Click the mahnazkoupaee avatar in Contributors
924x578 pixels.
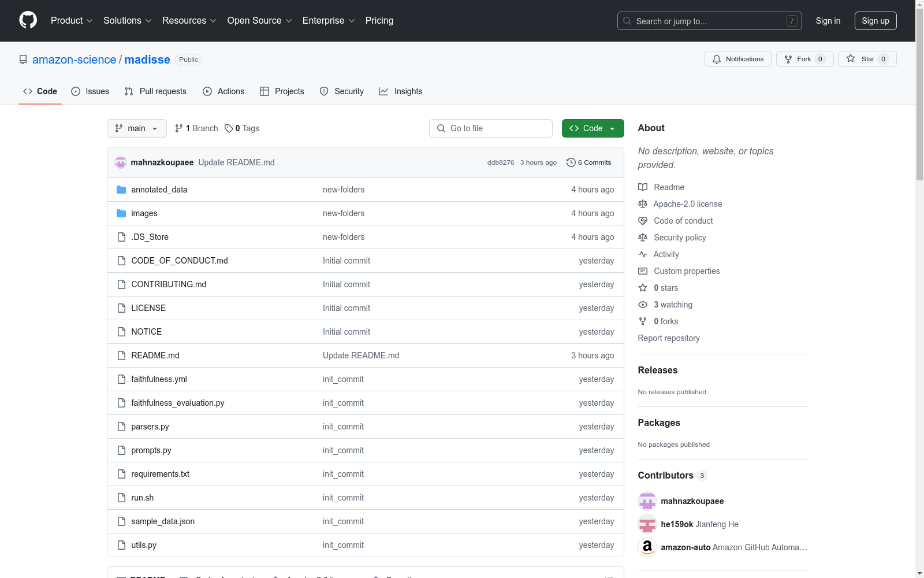click(647, 501)
